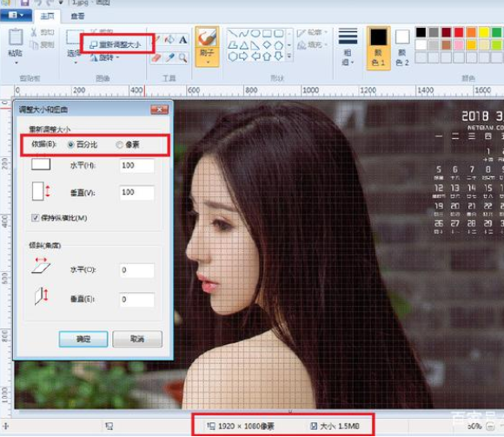Expand the shapes gallery more arrow
Viewport: 504px width, 437px height.
(289, 56)
